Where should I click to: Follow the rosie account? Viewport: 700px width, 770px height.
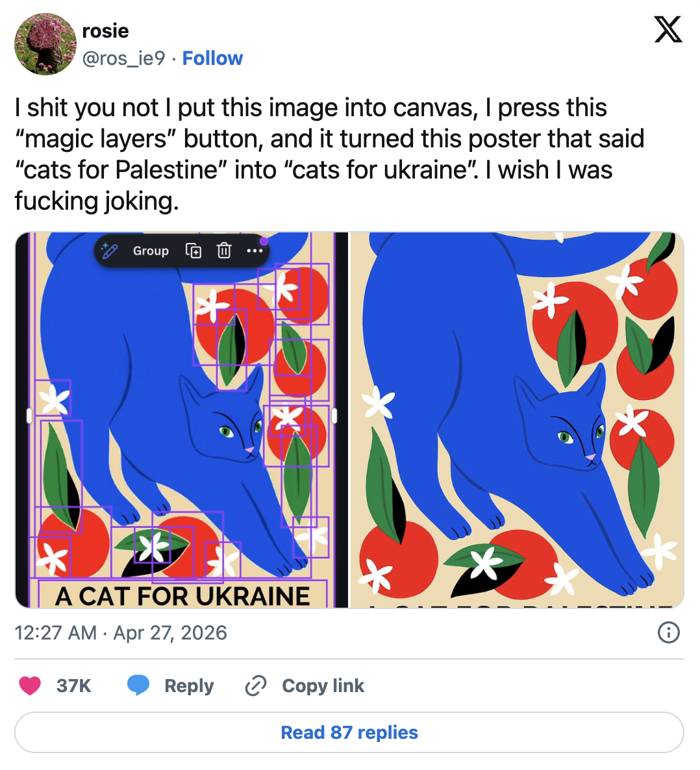pos(212,58)
